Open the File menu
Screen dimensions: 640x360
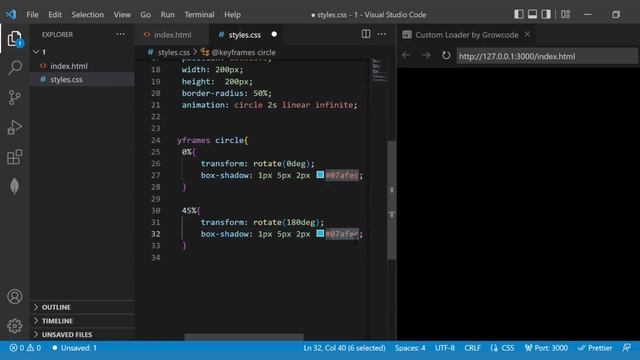pos(32,15)
